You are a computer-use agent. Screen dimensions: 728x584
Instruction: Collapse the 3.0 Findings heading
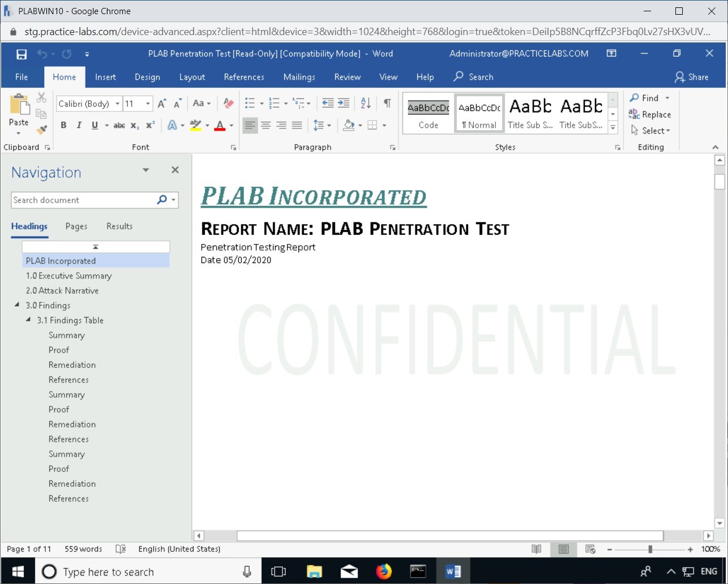17,306
